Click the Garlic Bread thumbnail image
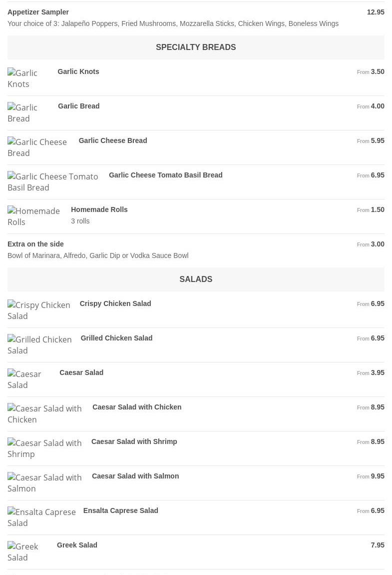Image resolution: width=392 pixels, height=575 pixels. click(x=28, y=113)
